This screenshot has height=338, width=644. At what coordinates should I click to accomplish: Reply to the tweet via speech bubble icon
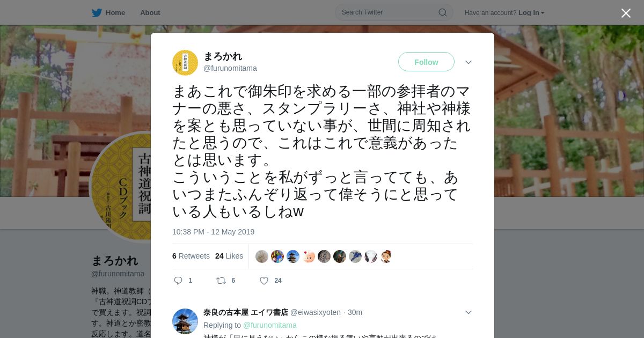pos(179,280)
